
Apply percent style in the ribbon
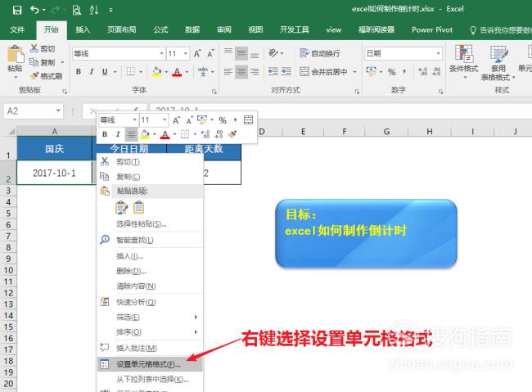392,72
